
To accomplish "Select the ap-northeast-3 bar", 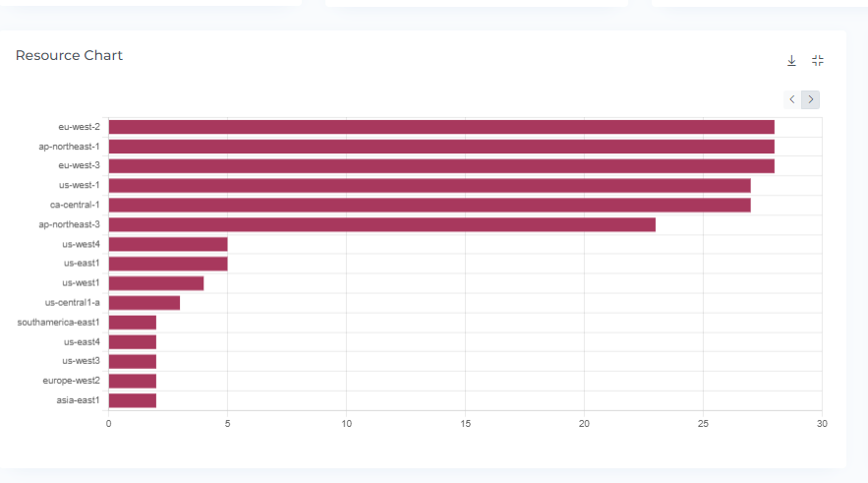I will point(381,224).
